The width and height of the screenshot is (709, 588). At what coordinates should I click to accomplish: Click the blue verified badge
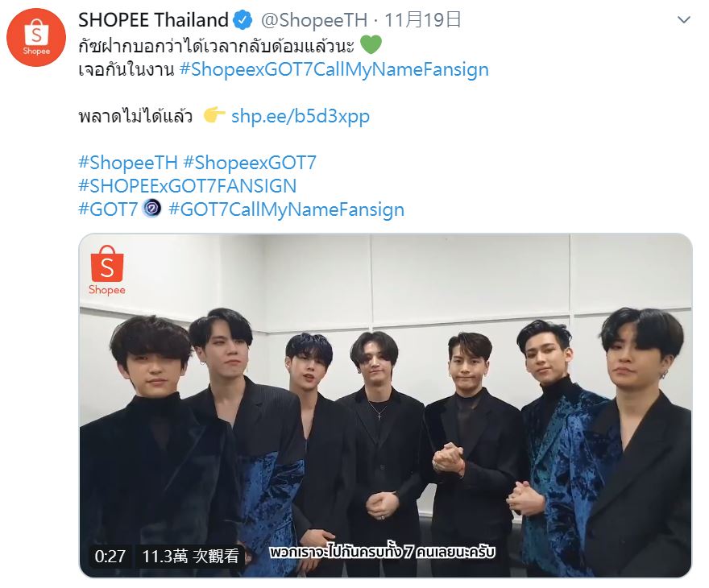(243, 20)
